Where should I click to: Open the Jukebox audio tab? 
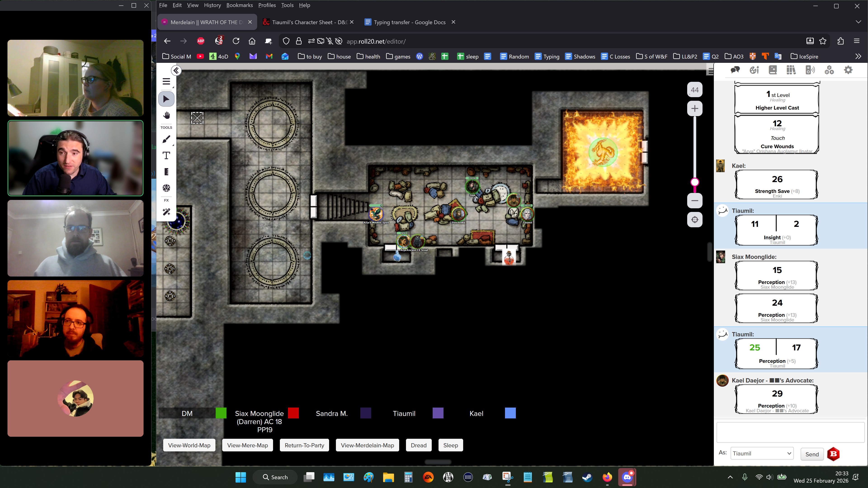pos(810,70)
